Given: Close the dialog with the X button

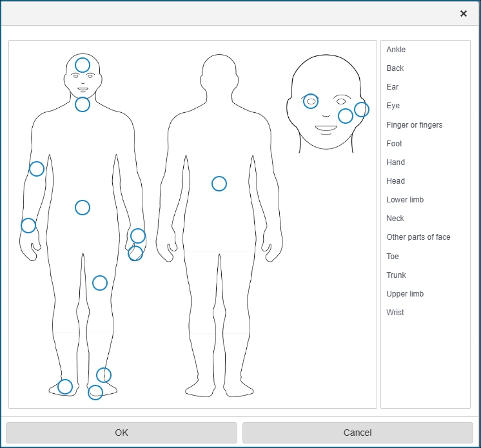Looking at the screenshot, I should tap(464, 14).
